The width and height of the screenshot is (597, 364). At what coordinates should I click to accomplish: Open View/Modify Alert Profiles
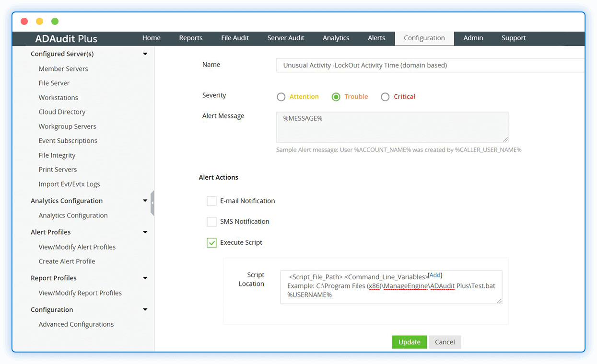(x=77, y=247)
